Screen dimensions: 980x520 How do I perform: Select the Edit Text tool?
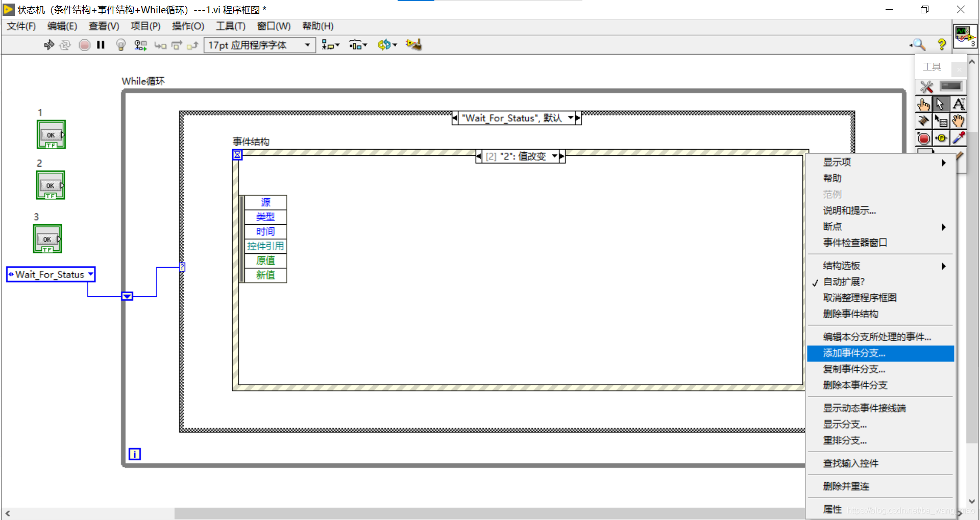[958, 104]
